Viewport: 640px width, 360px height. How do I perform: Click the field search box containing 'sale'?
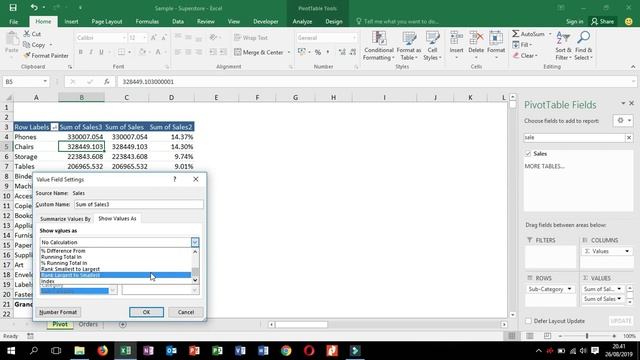[x=574, y=138]
